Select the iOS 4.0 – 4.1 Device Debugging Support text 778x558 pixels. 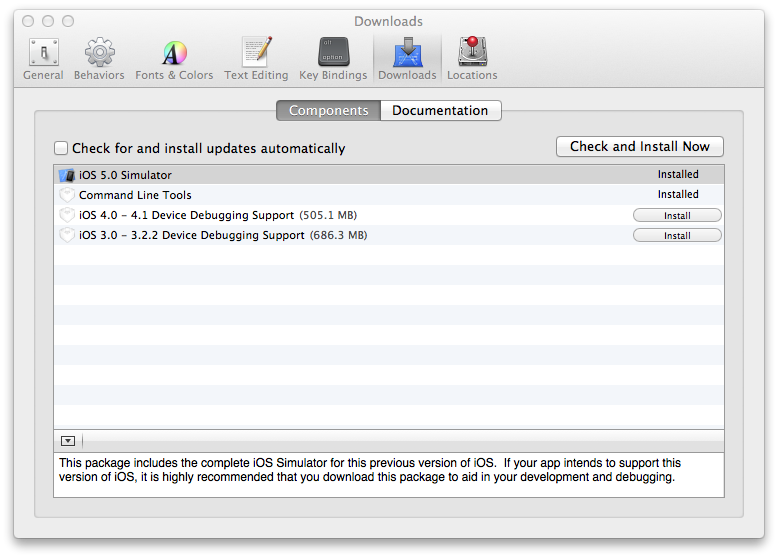pyautogui.click(x=187, y=215)
